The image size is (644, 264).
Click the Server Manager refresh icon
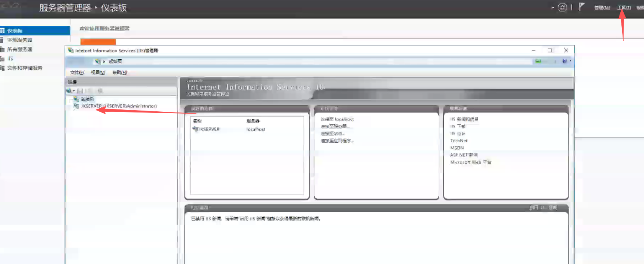click(x=562, y=8)
